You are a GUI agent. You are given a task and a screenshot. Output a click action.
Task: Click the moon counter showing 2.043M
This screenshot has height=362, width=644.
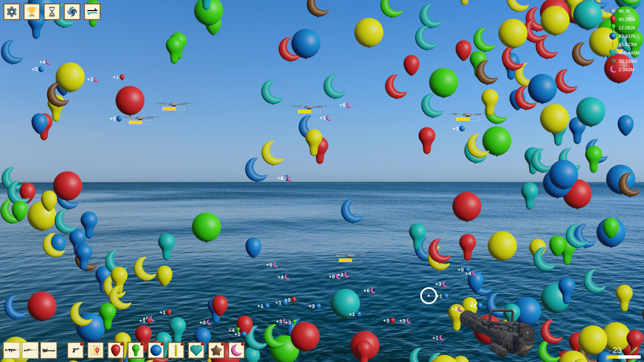coord(626,70)
